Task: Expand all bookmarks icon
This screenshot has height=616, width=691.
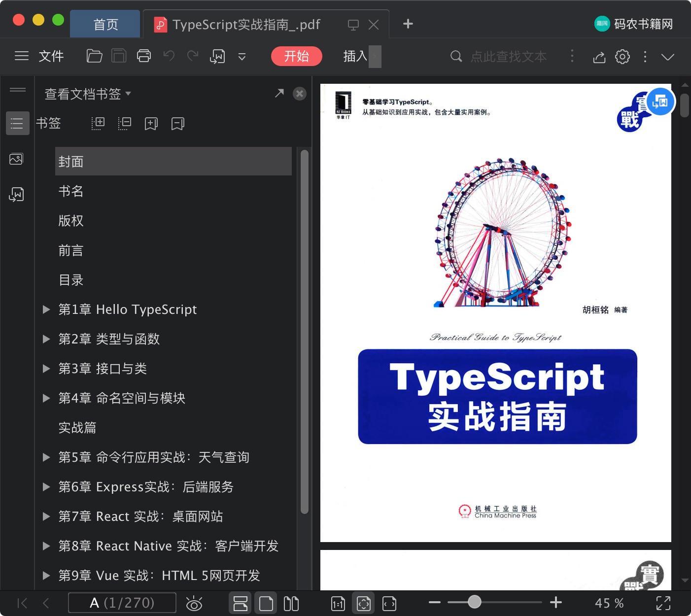Action: [98, 123]
